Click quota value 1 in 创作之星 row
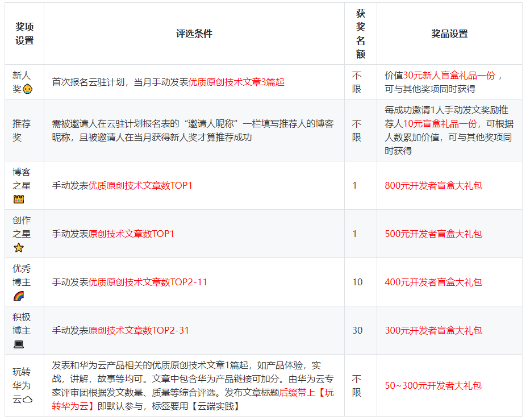Viewport: 526px width, 420px height. (x=354, y=234)
